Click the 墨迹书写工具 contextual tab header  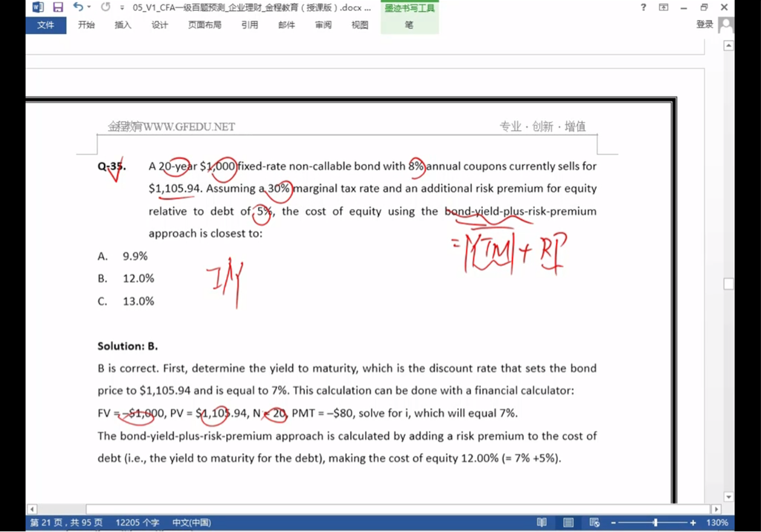point(409,8)
